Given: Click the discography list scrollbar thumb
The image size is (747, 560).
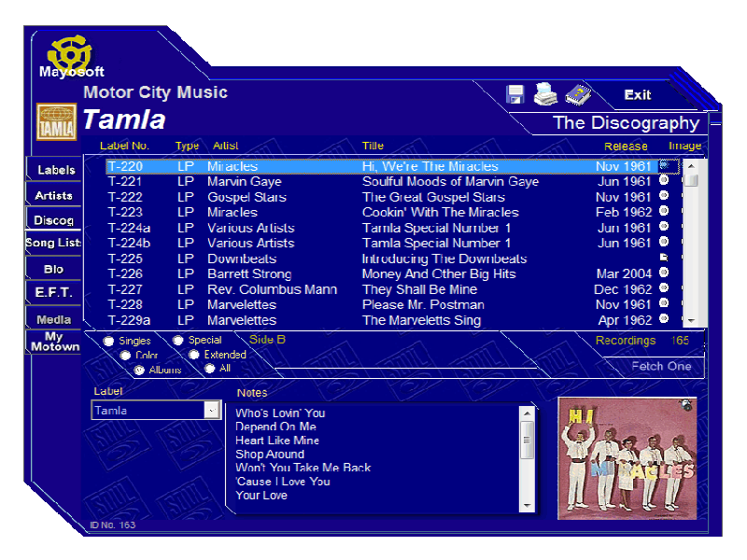Looking at the screenshot, I should pos(691,180).
